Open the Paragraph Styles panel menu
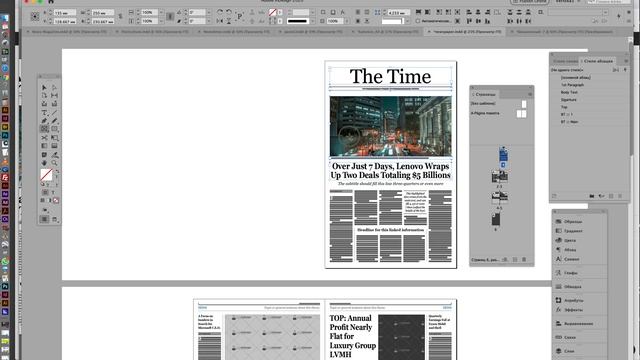This screenshot has height=360, width=640. 626,61
